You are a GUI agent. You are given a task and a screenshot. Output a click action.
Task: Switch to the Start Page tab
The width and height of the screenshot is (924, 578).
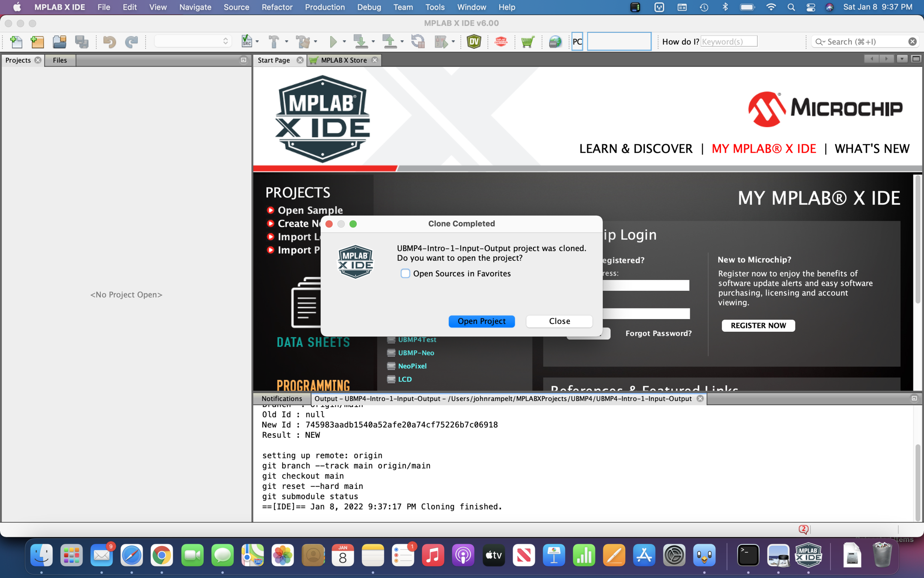[274, 60]
